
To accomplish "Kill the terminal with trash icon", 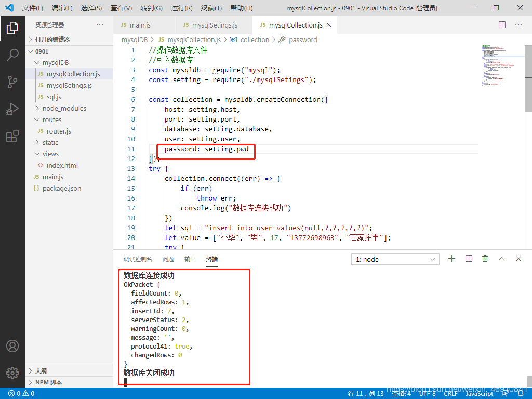I will point(485,259).
